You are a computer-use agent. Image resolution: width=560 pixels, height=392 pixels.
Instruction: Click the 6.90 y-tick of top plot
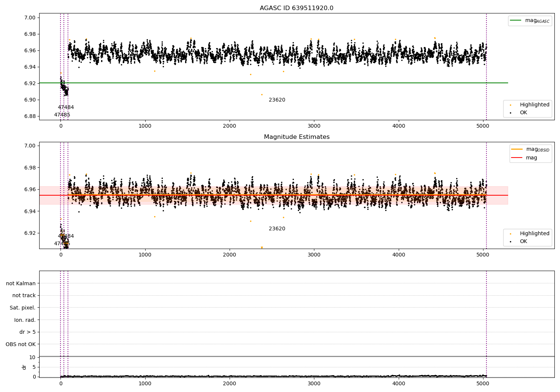coord(30,100)
